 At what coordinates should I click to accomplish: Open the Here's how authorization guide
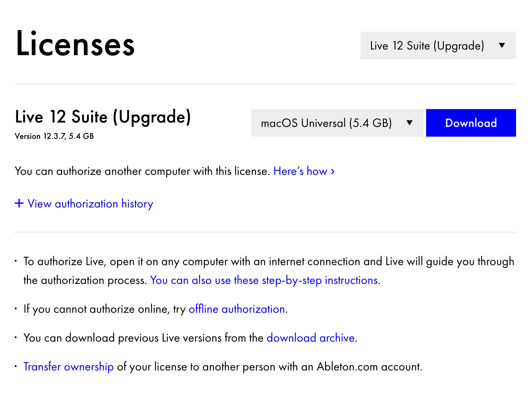point(300,171)
